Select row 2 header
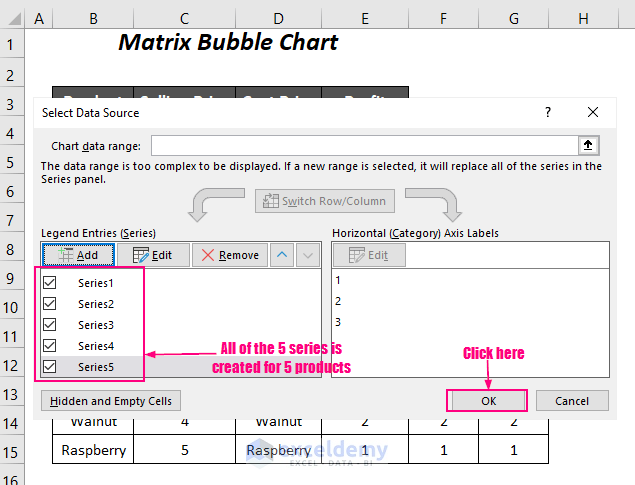Screen dimensions: 635x485 [12, 75]
